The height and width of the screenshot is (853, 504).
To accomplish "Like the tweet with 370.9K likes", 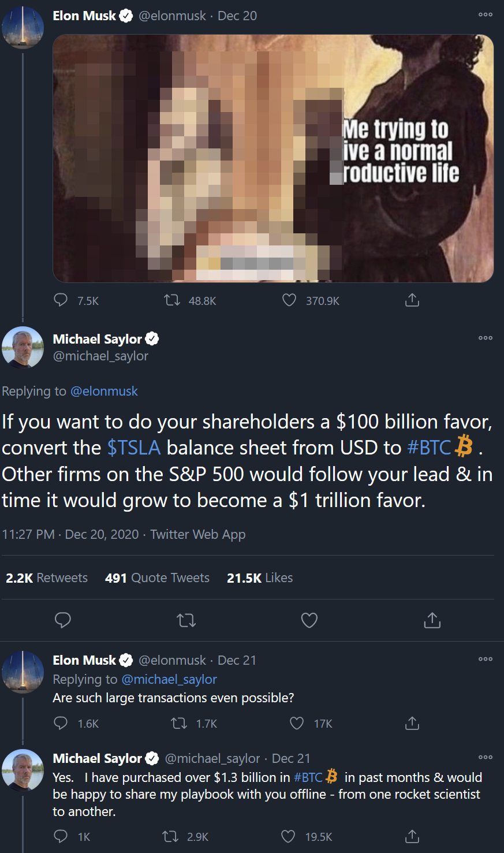I will 289,300.
